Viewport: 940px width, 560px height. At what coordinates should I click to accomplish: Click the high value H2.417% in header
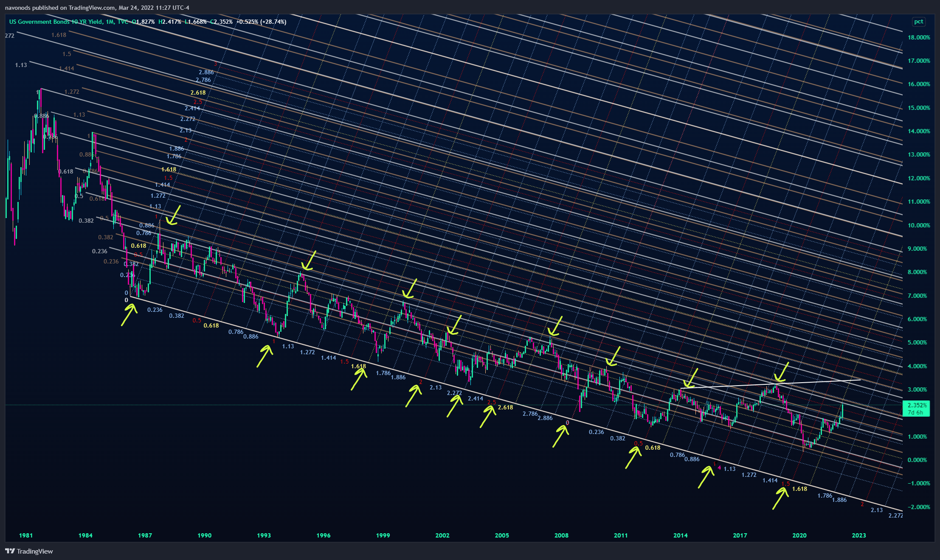170,22
